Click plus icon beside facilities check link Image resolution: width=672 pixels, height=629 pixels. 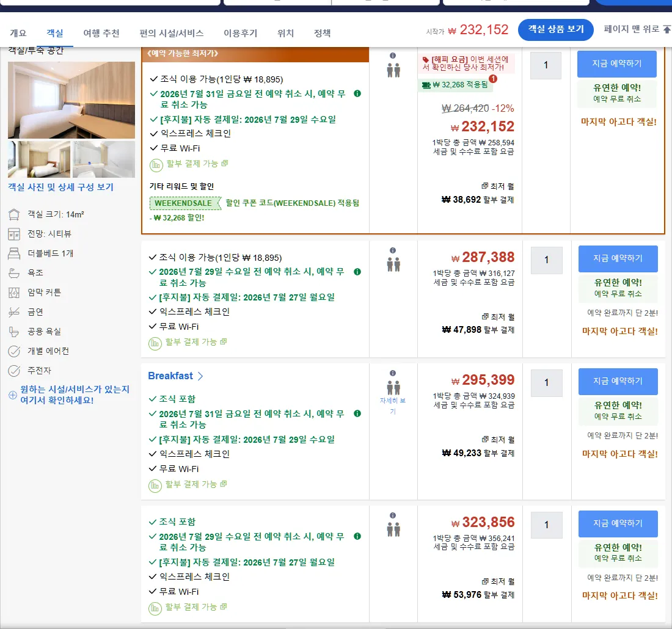point(13,394)
